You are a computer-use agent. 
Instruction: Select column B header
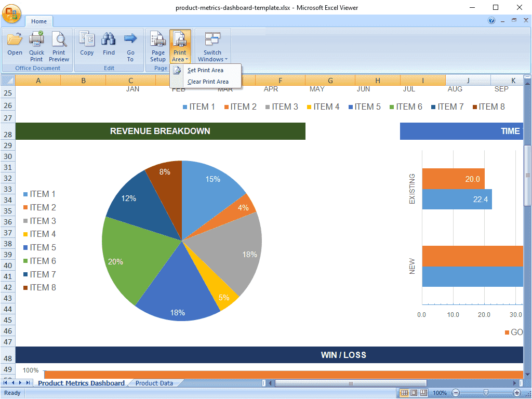click(x=83, y=81)
